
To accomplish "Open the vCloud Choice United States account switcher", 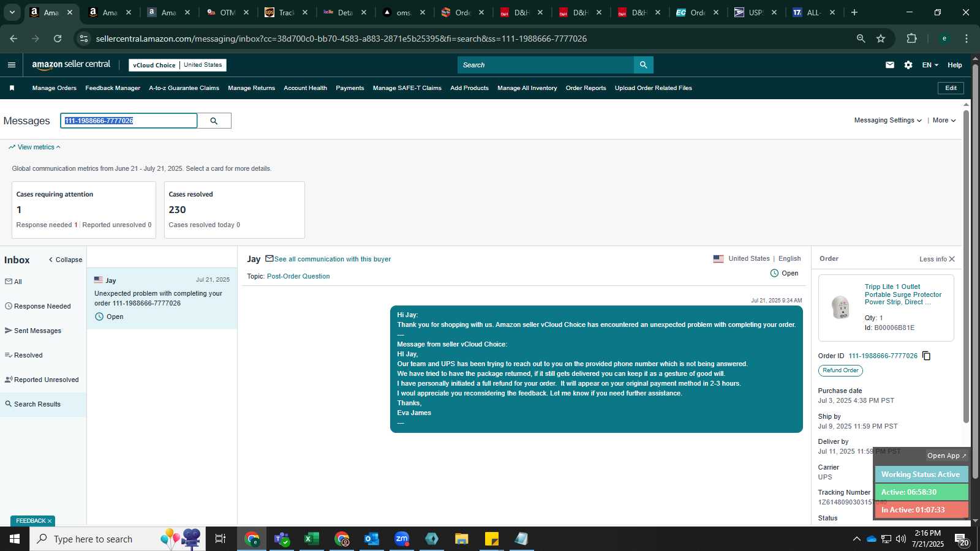I will pyautogui.click(x=178, y=65).
